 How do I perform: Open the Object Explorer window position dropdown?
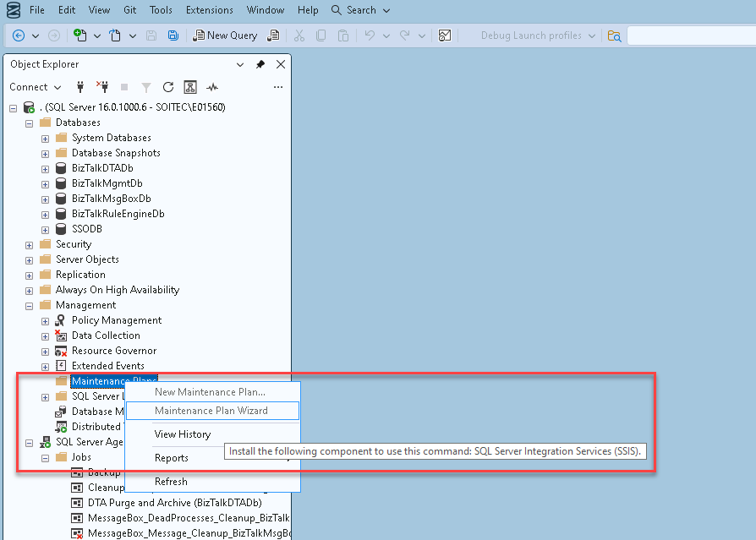(x=239, y=64)
